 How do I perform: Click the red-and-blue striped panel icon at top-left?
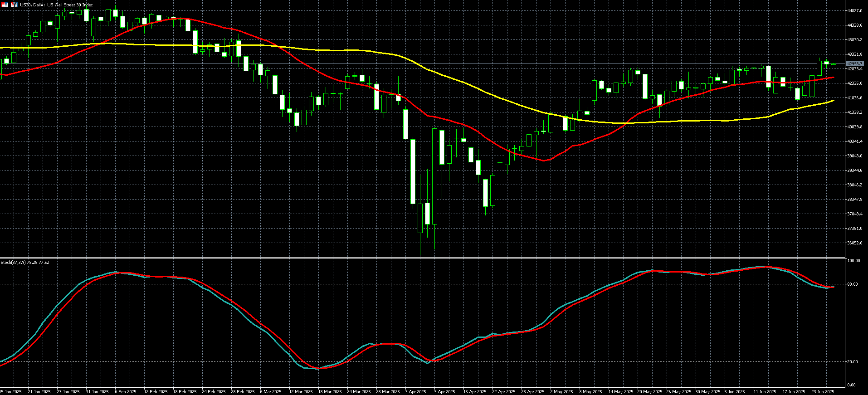point(5,5)
